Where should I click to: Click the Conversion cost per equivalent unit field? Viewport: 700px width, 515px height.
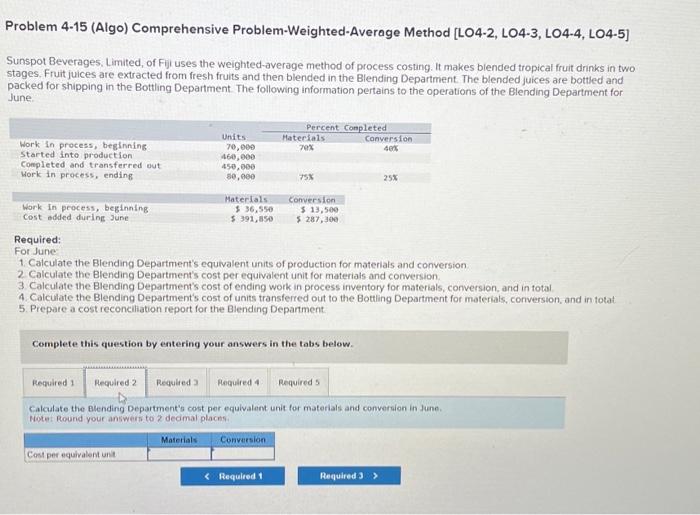point(243,454)
